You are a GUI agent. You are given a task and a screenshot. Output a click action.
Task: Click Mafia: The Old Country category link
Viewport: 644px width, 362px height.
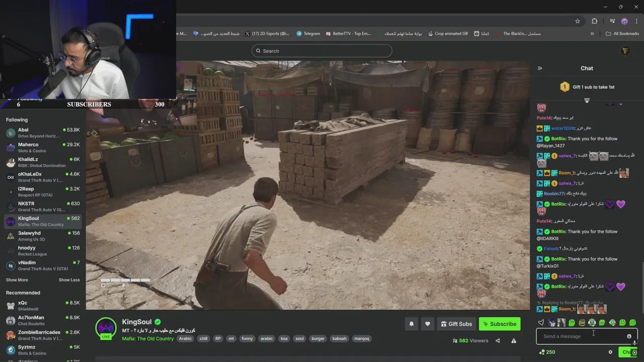pos(148,338)
